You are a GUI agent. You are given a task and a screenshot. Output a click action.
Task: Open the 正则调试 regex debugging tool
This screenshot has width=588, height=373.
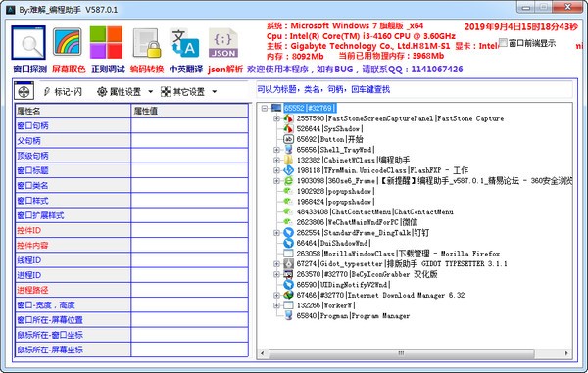click(106, 42)
